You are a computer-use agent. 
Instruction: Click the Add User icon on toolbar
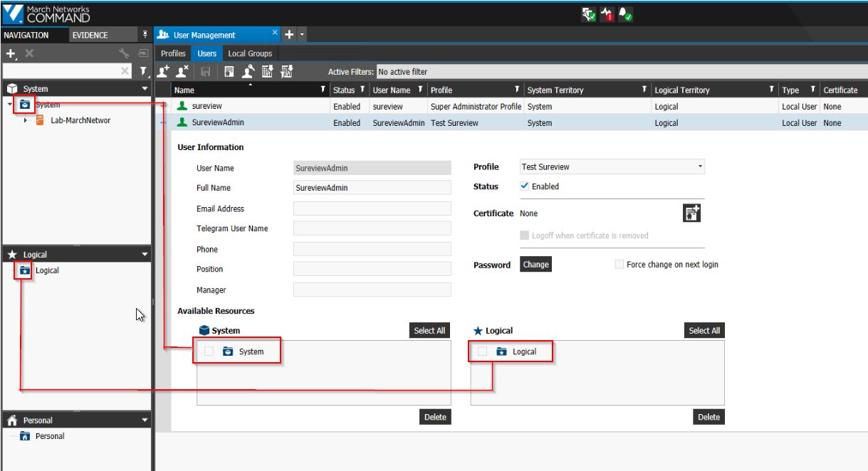point(162,71)
